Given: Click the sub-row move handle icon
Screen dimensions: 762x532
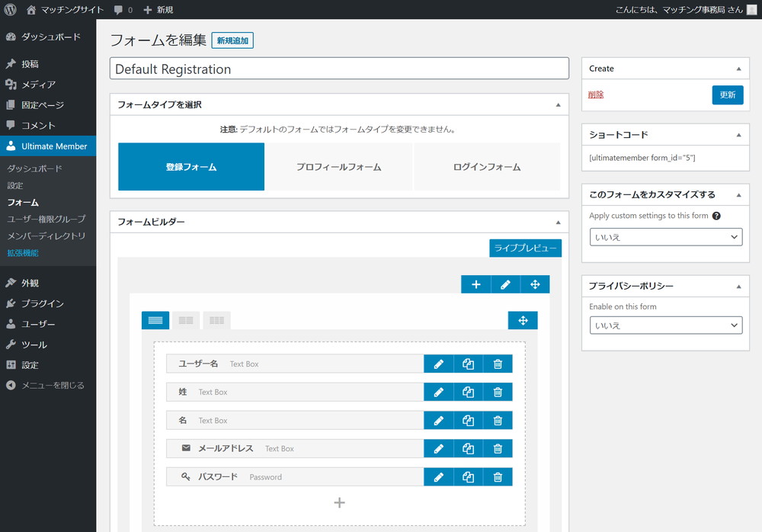Looking at the screenshot, I should click(523, 320).
